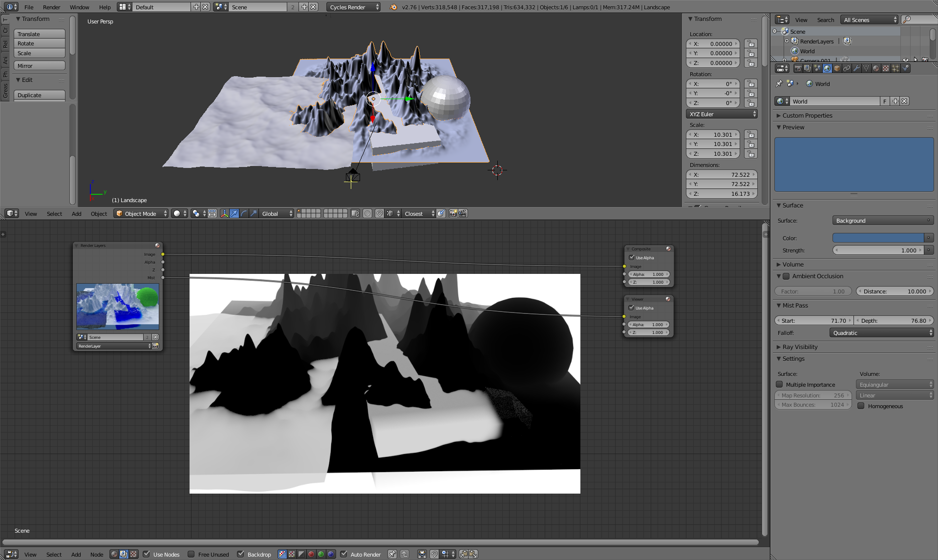Expand the Volume panel
This screenshot has width=938, height=560.
tap(792, 264)
